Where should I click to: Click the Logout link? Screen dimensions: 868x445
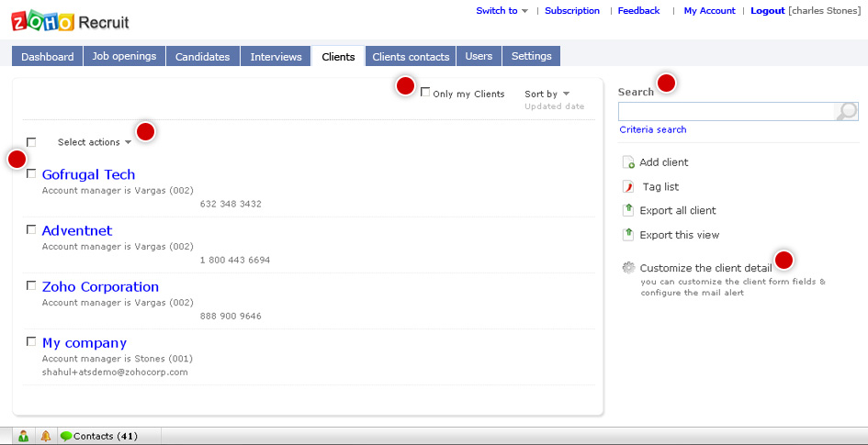click(x=768, y=10)
